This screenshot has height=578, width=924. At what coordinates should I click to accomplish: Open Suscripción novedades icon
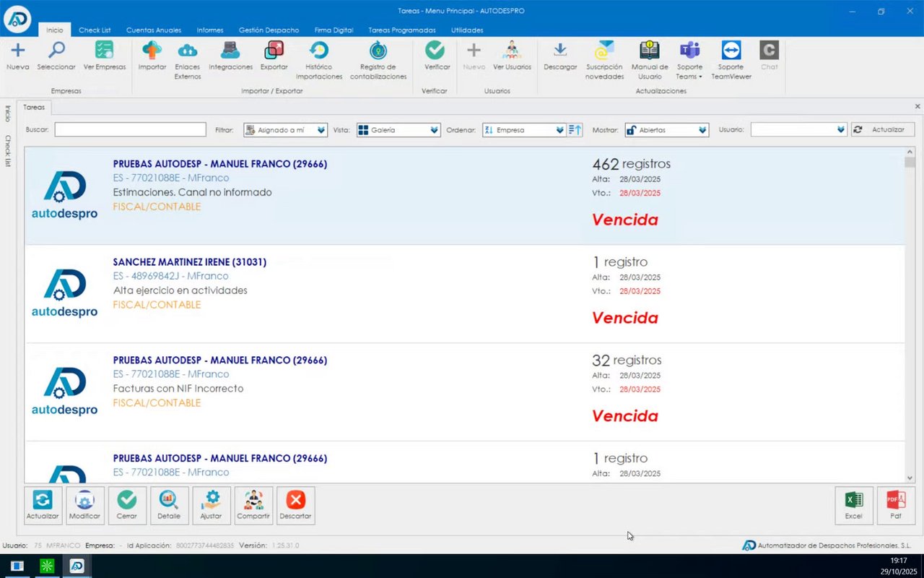coord(604,51)
